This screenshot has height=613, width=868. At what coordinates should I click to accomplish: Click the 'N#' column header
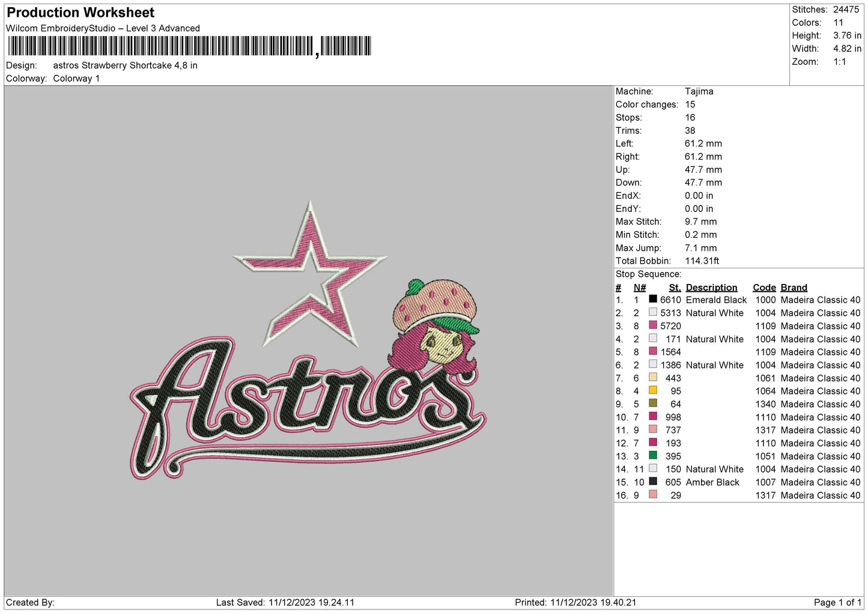(640, 288)
